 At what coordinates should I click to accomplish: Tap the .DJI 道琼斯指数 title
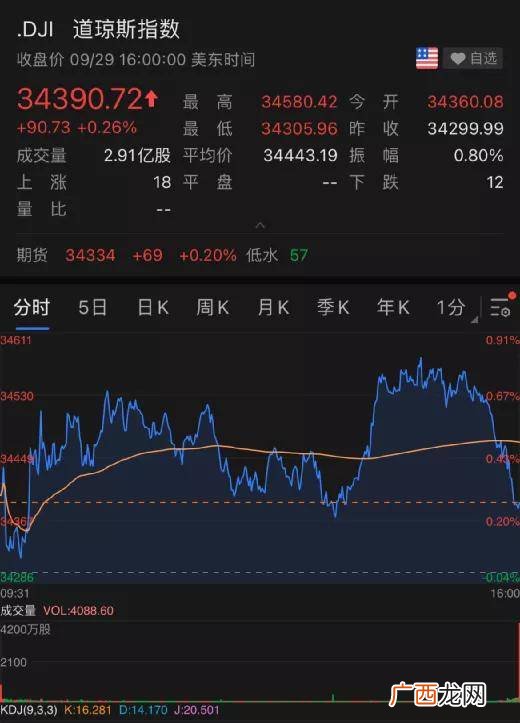coord(98,29)
